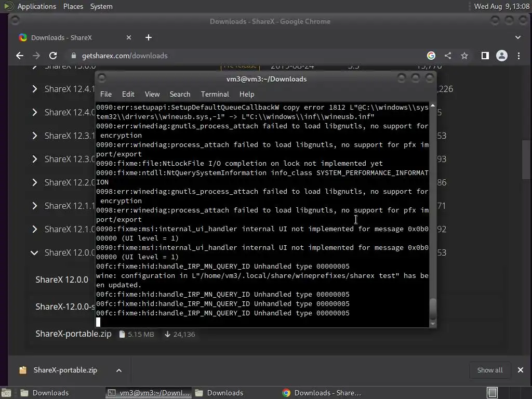Click the clock showing Wed Aug 9
The width and height of the screenshot is (532, 399).
point(501,6)
